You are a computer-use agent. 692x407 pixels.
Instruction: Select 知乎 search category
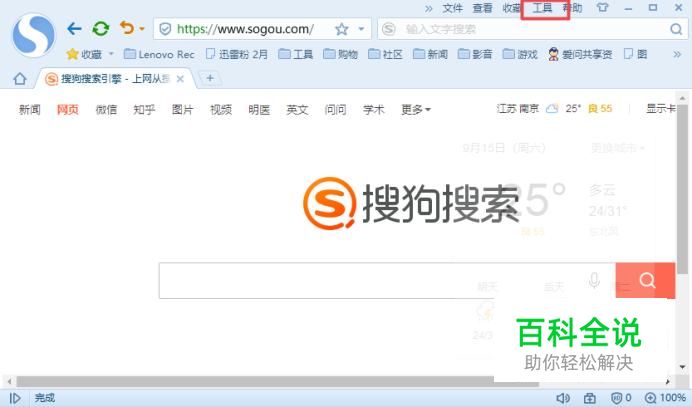tap(144, 109)
